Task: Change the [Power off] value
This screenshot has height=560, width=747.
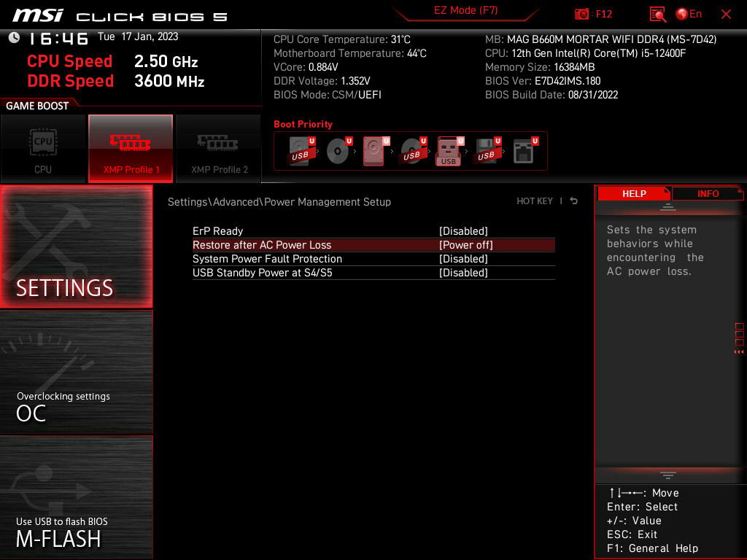Action: pos(466,245)
